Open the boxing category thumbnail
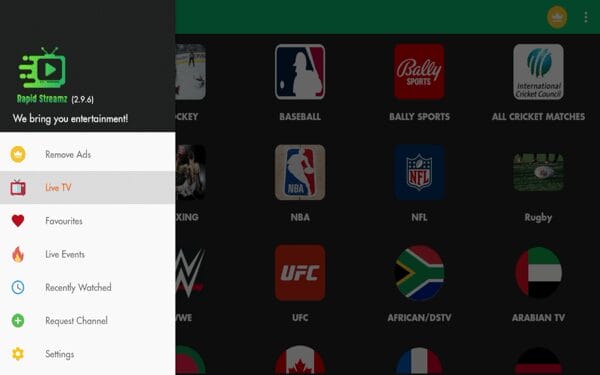The width and height of the screenshot is (600, 375). click(191, 172)
